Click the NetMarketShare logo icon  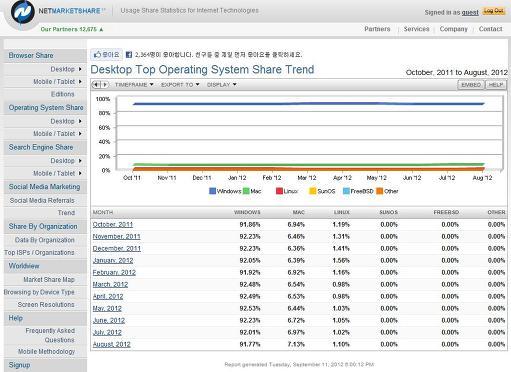pyautogui.click(x=23, y=13)
